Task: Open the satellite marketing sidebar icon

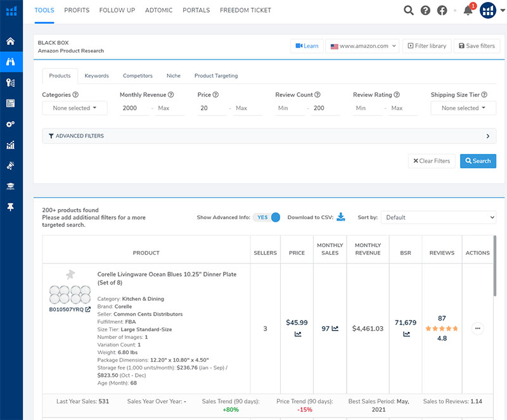Action: 11,165
